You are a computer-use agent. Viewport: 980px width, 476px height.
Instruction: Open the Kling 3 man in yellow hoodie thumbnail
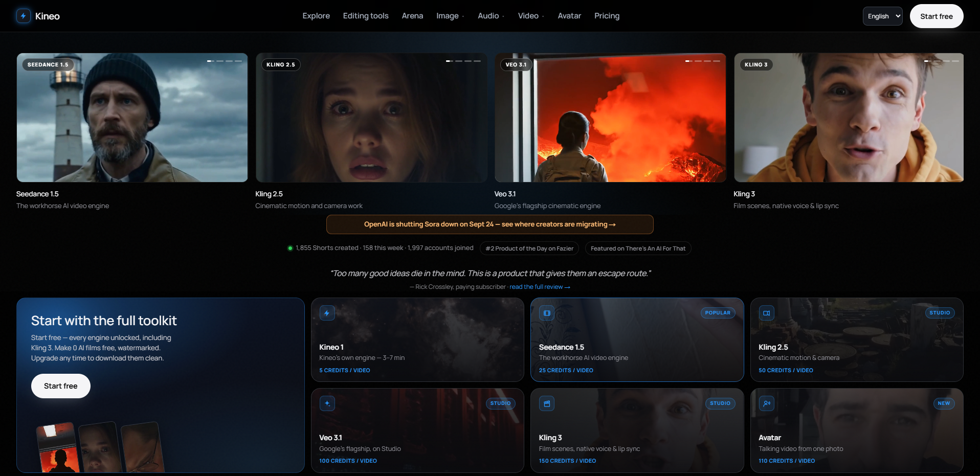(x=849, y=118)
